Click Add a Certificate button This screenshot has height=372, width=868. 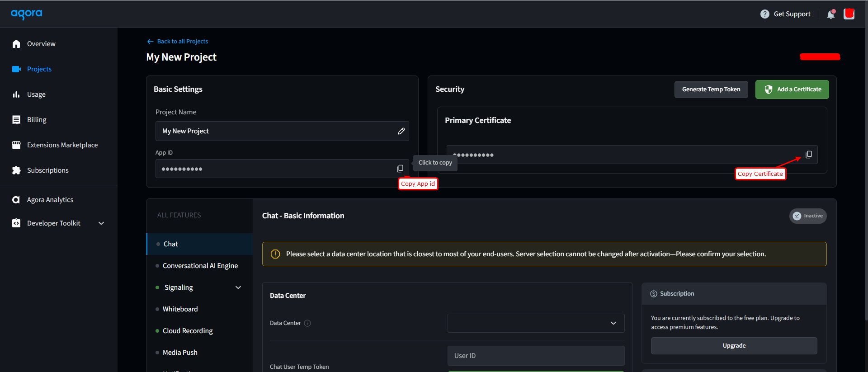pyautogui.click(x=792, y=89)
